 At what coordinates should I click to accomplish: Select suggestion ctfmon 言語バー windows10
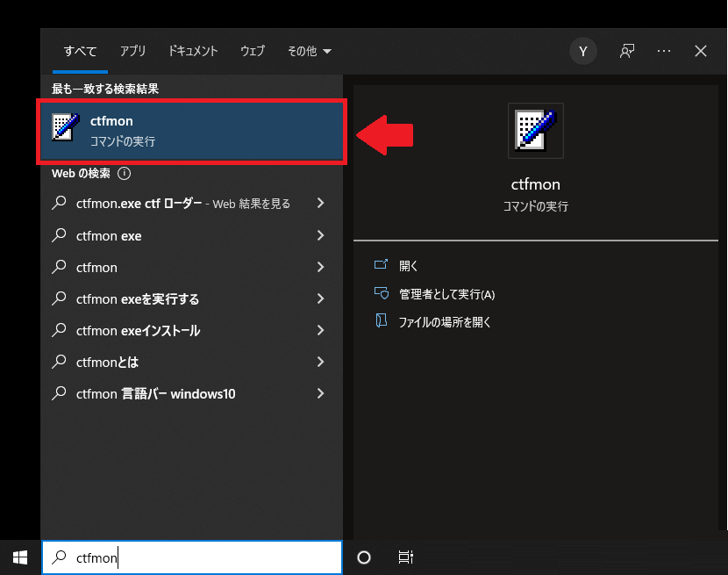pos(192,393)
